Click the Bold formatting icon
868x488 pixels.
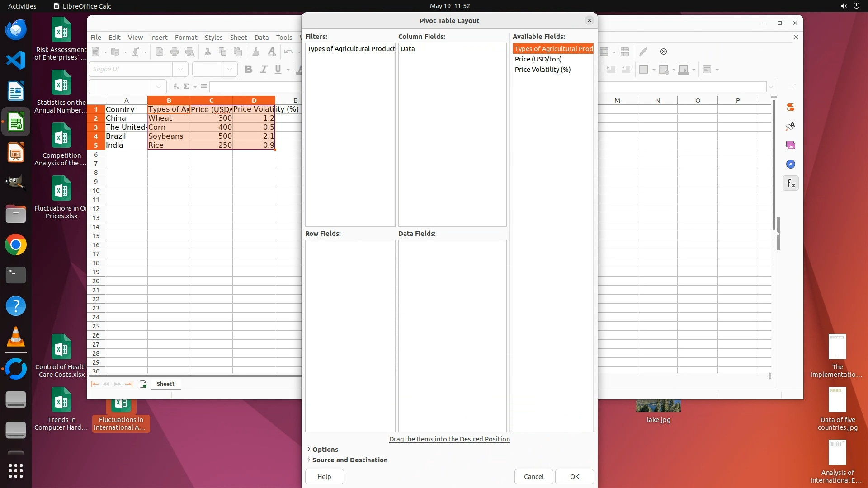248,69
